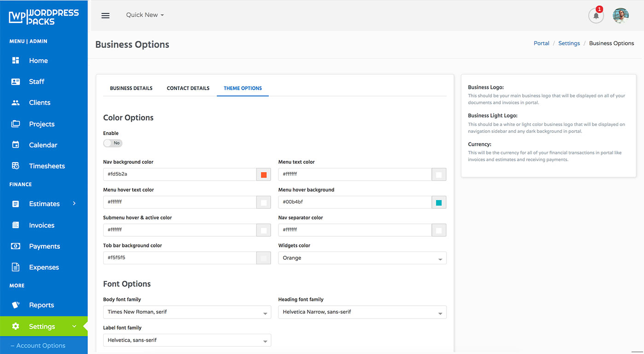Click the Reports icon in sidebar
644x354 pixels.
(16, 305)
